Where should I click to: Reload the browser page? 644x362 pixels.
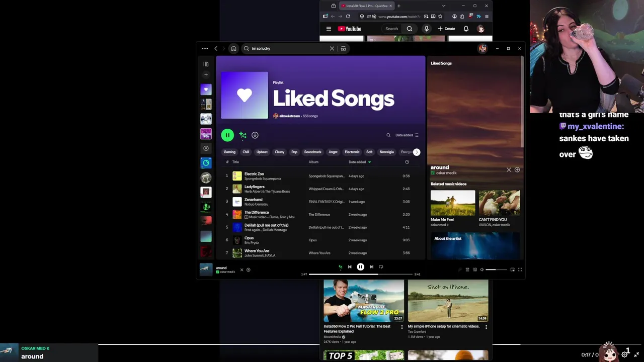point(348,16)
